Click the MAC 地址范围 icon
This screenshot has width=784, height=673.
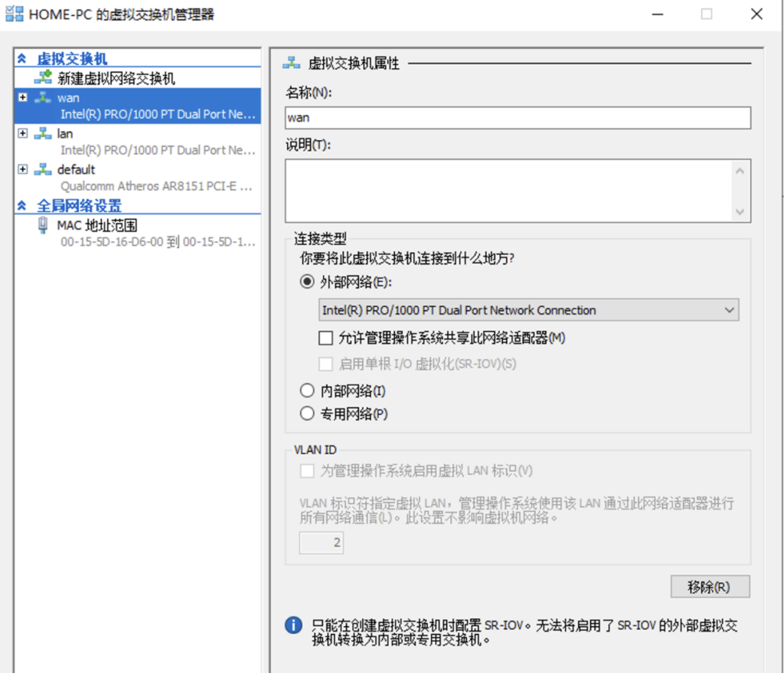point(44,225)
